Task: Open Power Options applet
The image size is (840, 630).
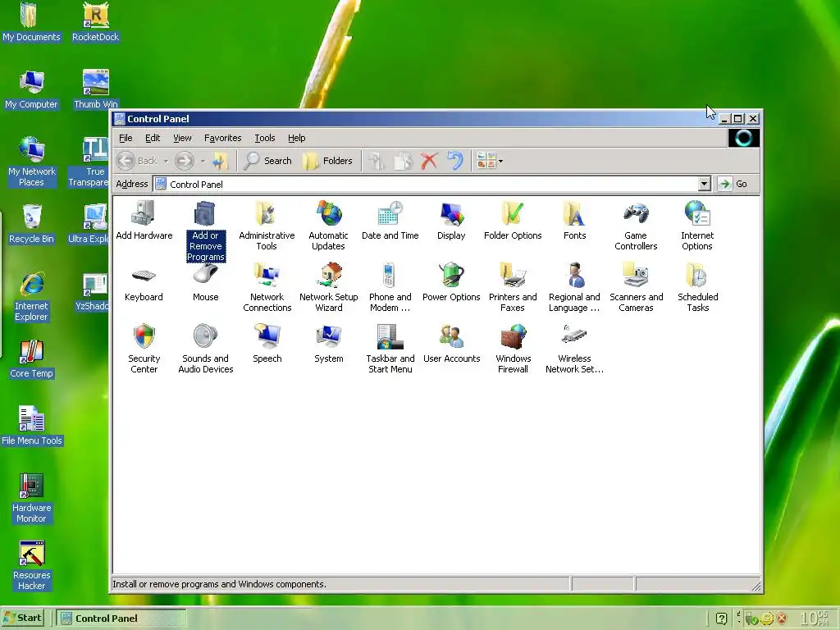Action: pyautogui.click(x=451, y=282)
